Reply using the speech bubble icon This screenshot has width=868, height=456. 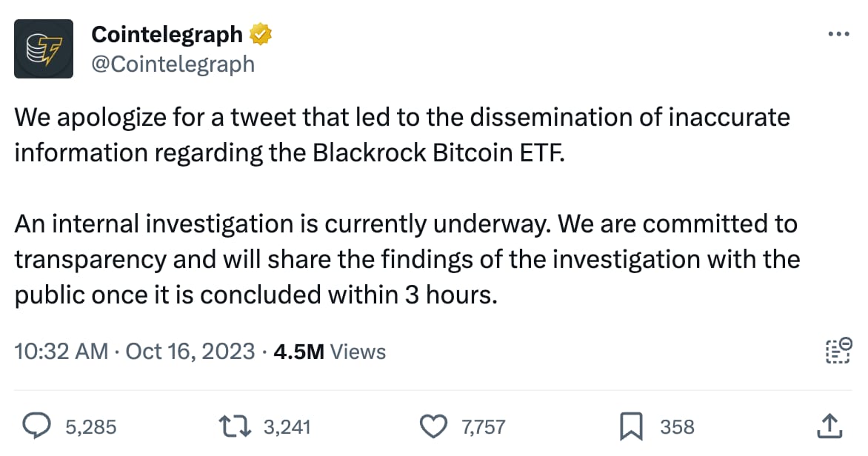coord(36,426)
